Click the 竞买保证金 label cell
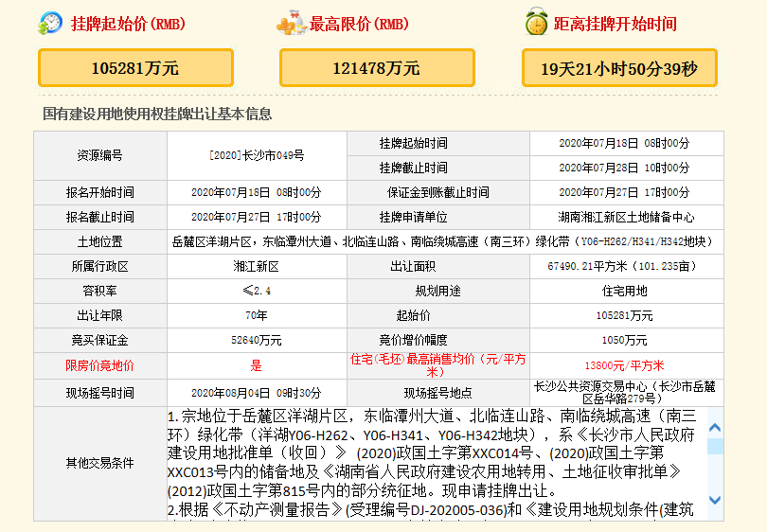The width and height of the screenshot is (767, 532). pos(100,341)
